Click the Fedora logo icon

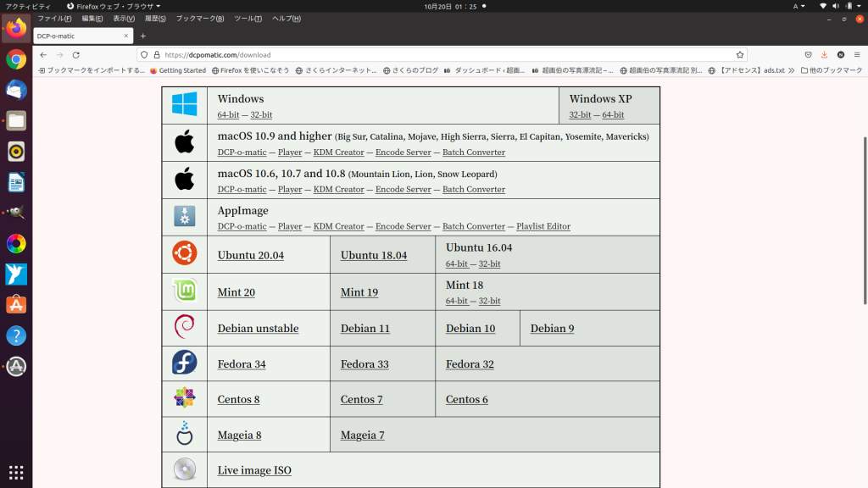tap(184, 363)
